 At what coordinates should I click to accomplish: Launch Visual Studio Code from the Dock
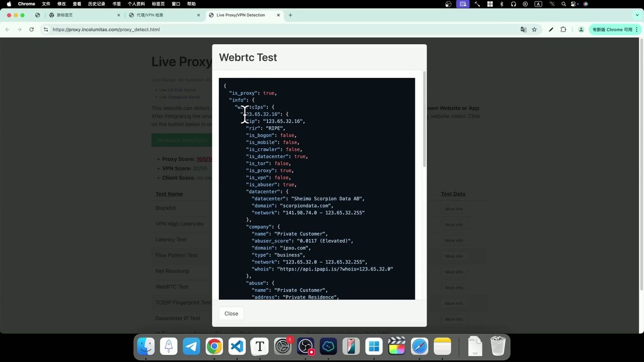tap(236, 346)
